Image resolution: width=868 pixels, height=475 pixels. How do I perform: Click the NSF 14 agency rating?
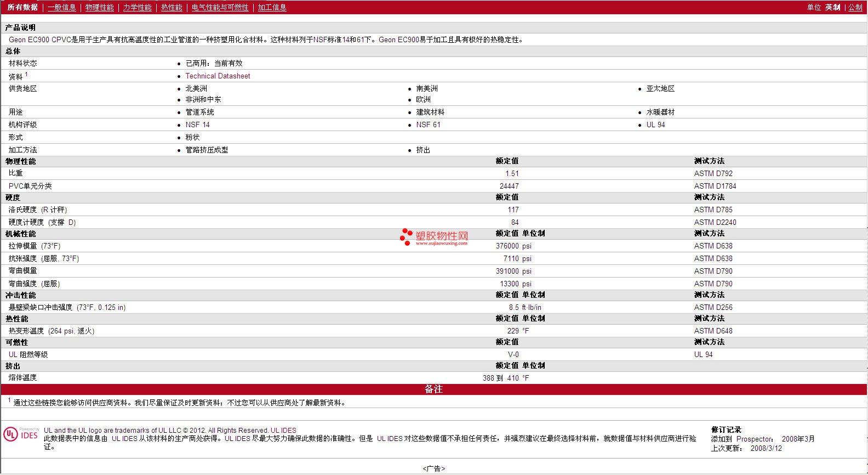[197, 125]
